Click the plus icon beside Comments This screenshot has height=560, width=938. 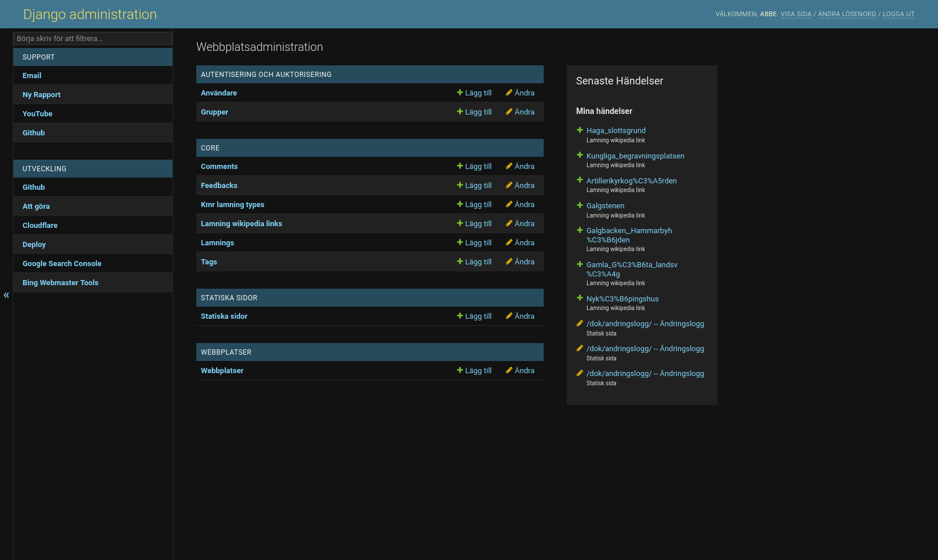coord(459,166)
